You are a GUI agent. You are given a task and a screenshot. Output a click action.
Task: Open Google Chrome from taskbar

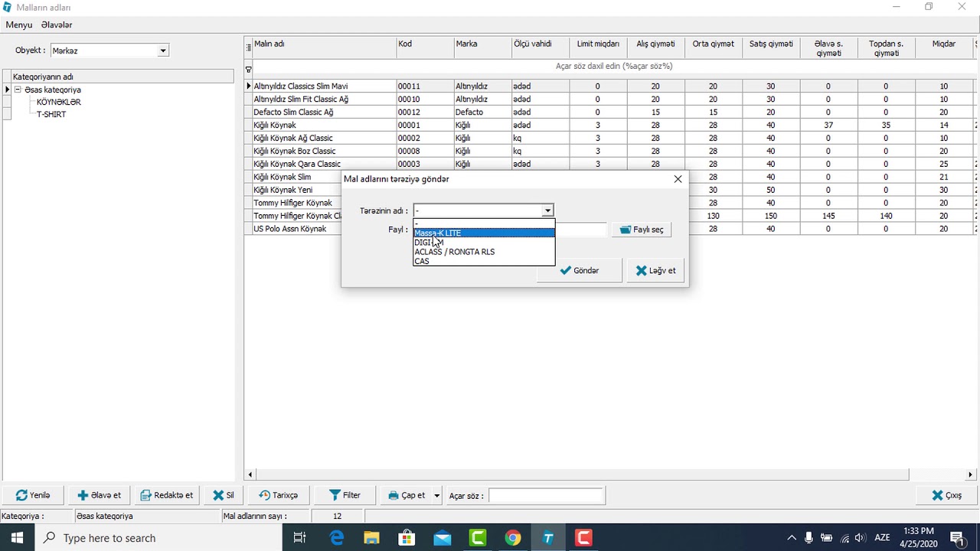point(513,538)
